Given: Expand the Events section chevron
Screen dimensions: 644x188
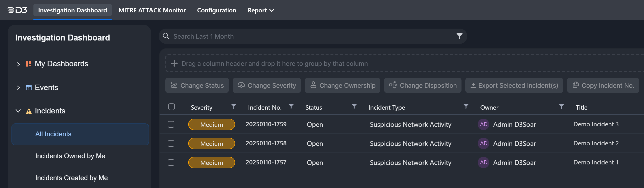Looking at the screenshot, I should click(18, 88).
